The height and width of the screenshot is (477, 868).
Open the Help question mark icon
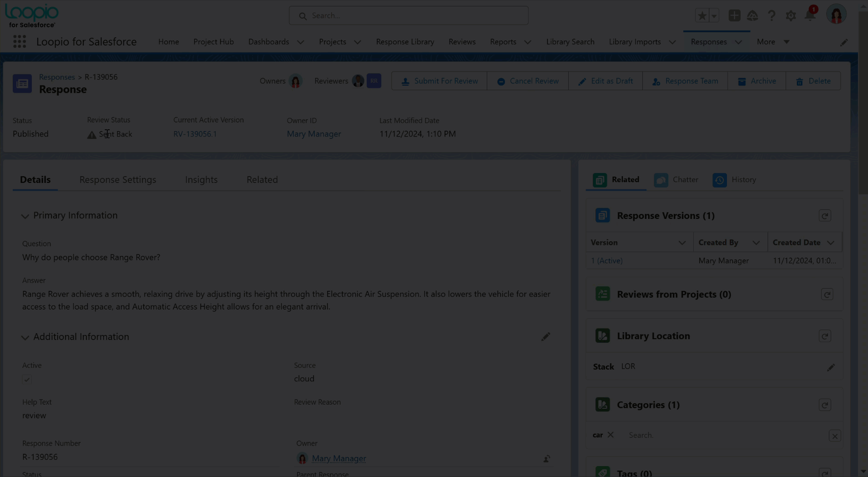coord(772,15)
